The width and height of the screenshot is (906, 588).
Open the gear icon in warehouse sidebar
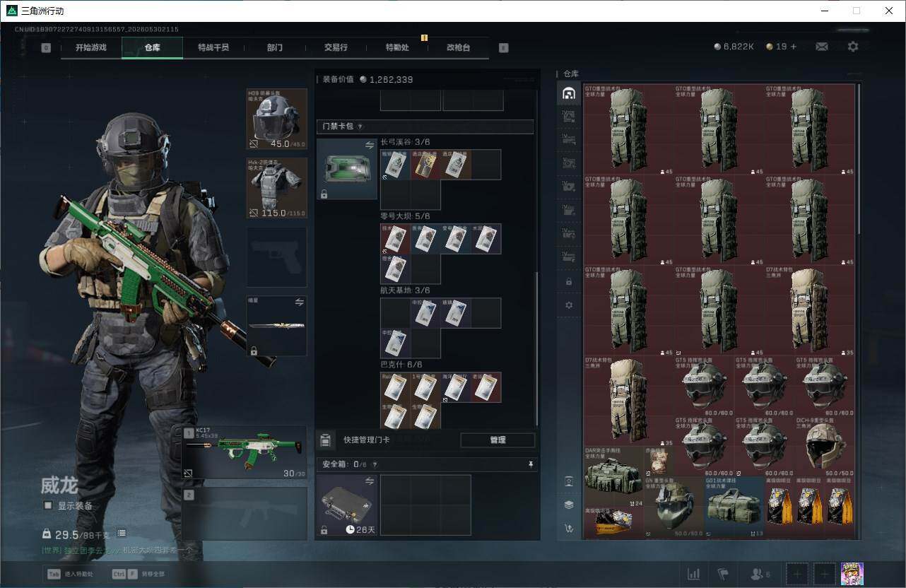click(x=569, y=305)
